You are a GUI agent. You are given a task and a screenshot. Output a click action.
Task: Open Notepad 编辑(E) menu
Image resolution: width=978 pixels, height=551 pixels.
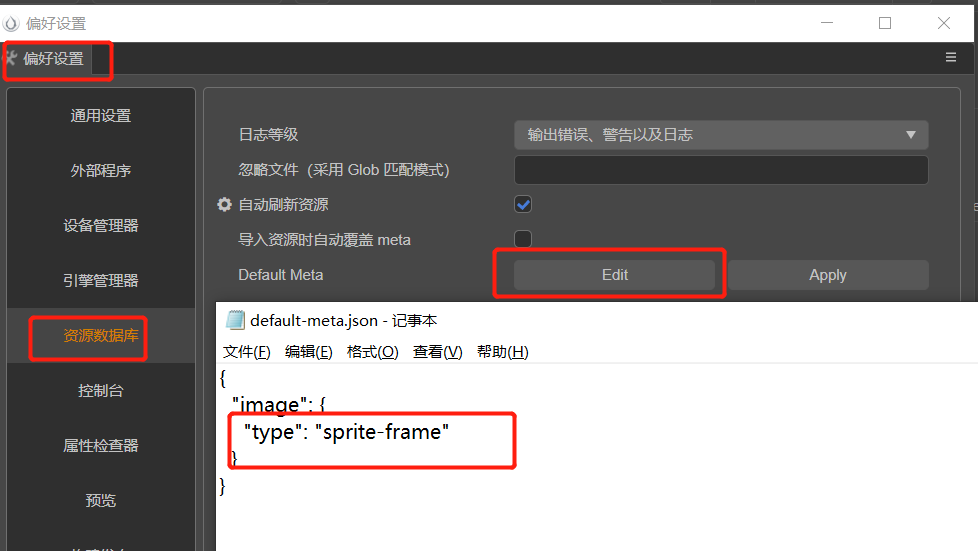tap(308, 352)
